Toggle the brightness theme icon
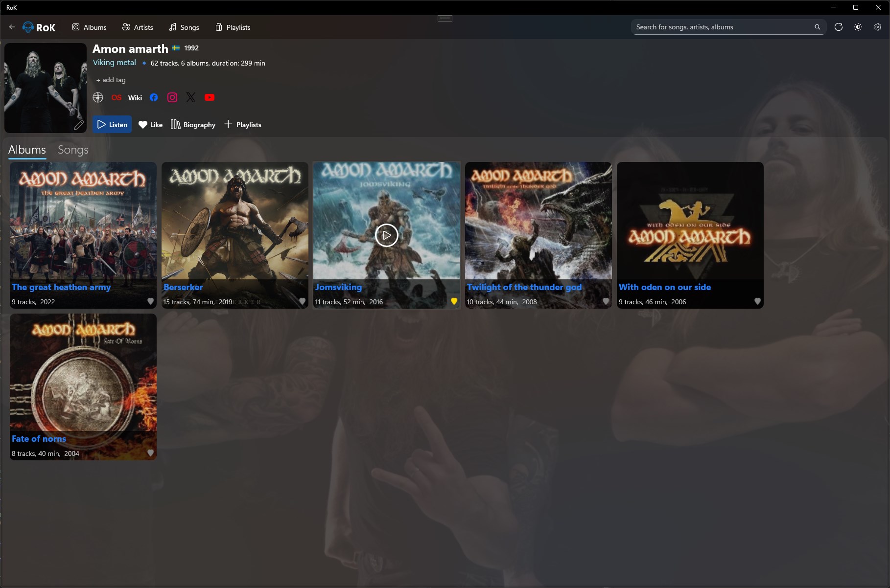The height and width of the screenshot is (588, 890). [x=858, y=27]
